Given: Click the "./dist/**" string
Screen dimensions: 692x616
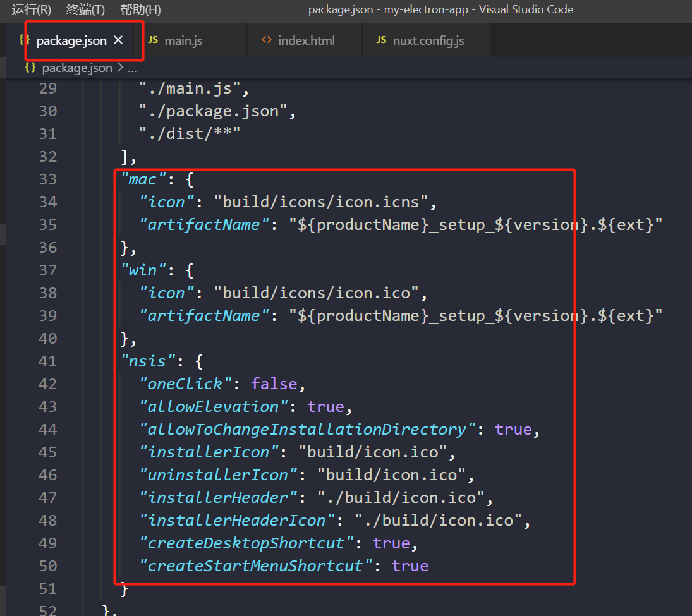Looking at the screenshot, I should pos(190,134).
